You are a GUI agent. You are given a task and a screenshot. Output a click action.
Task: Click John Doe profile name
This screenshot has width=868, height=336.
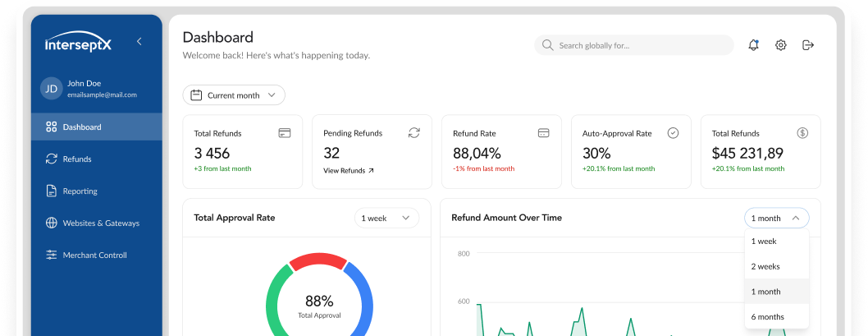point(85,84)
